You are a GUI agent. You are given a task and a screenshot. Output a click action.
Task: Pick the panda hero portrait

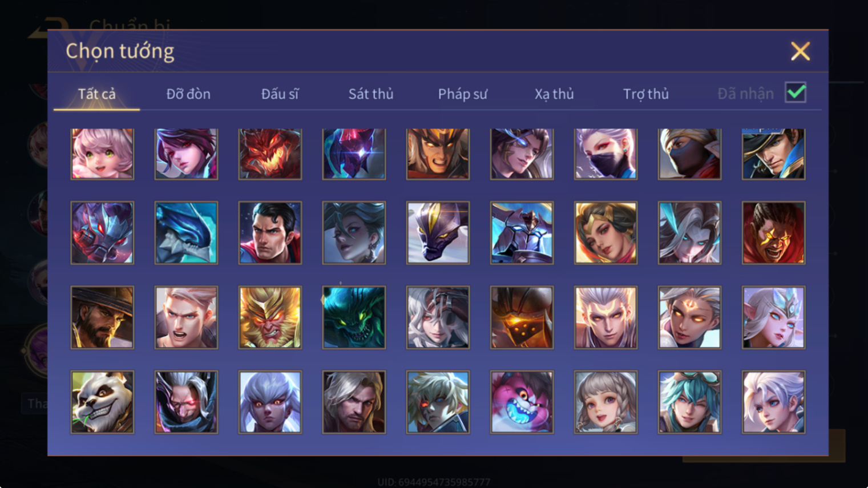click(x=102, y=402)
